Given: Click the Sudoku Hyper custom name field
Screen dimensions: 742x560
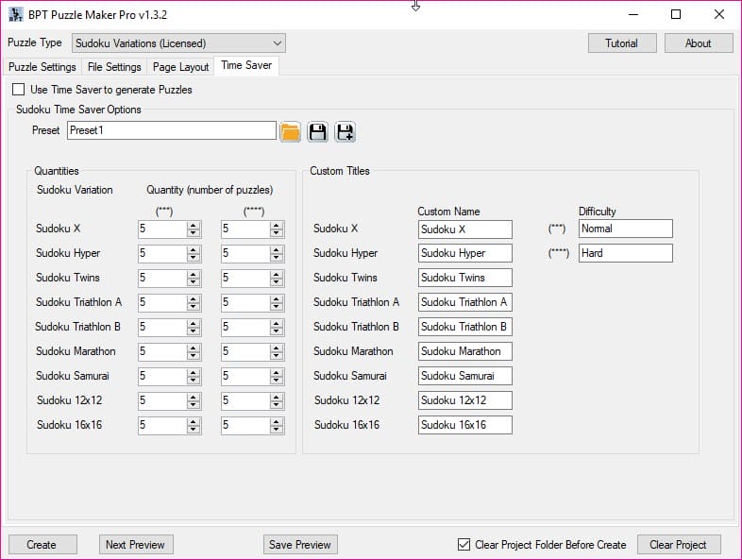Looking at the screenshot, I should coord(465,253).
